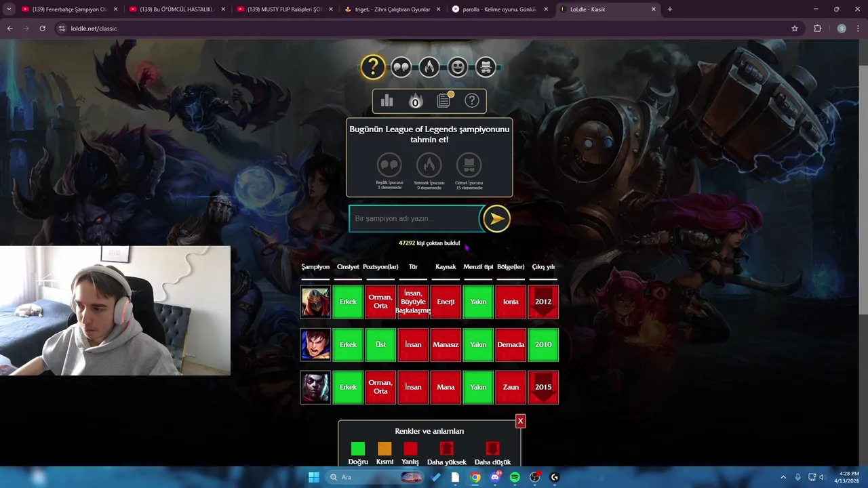Click the Enerji resource cell
The image size is (868, 488).
pos(446,302)
